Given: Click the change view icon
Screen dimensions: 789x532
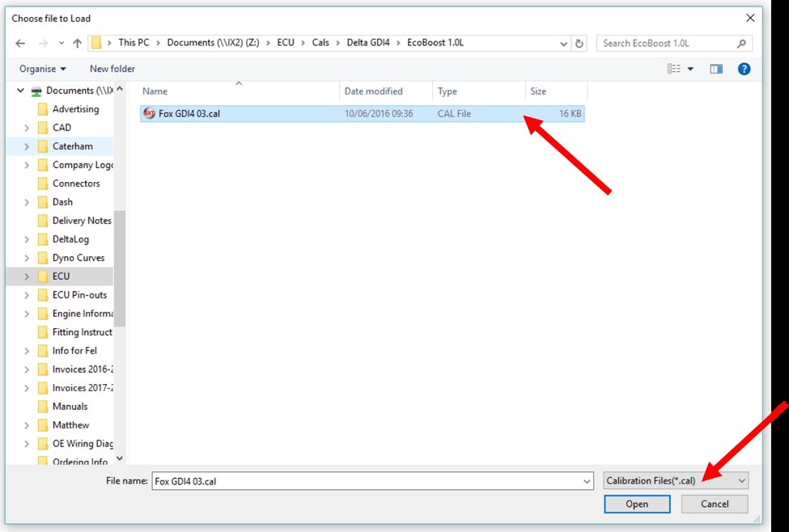Looking at the screenshot, I should [674, 70].
